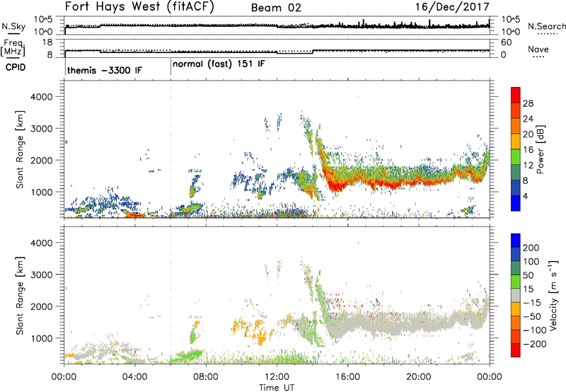Click the power panel 'Slant Range [km]' label
Viewport: 566px width, 392px height.
pyautogui.click(x=20, y=149)
